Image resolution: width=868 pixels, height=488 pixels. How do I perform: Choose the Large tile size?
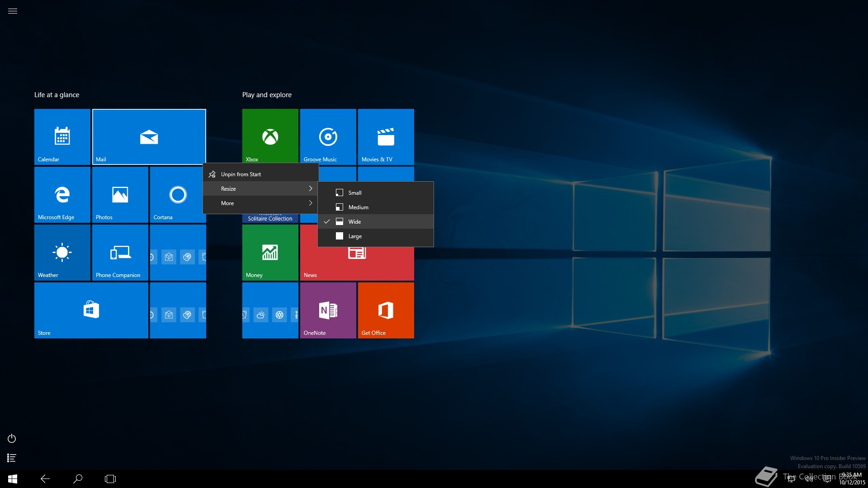[376, 236]
